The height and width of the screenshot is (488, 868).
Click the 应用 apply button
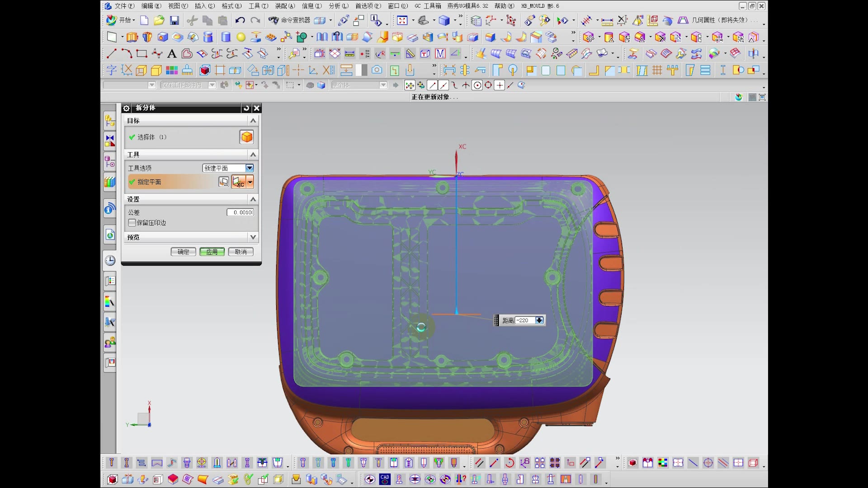pos(212,252)
